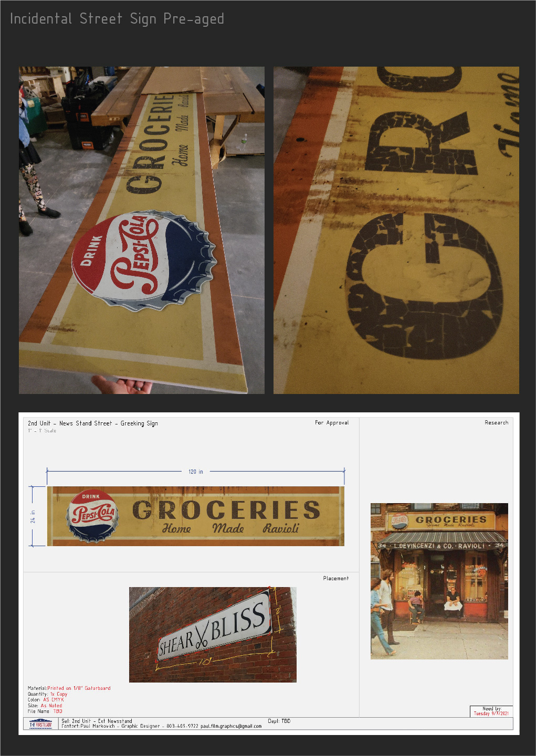This screenshot has width=536, height=756.
Task: Select the "Size: As Noted" line
Action: pos(45,706)
